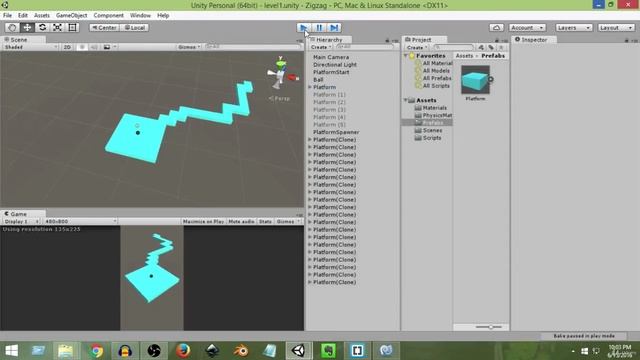The width and height of the screenshot is (640, 360).
Task: Open Unity in the Windows taskbar
Action: coord(299,351)
